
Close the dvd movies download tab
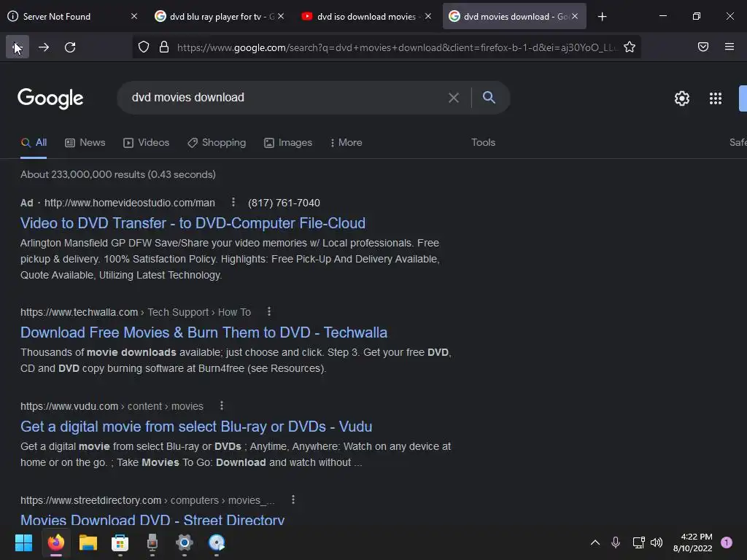[575, 17]
